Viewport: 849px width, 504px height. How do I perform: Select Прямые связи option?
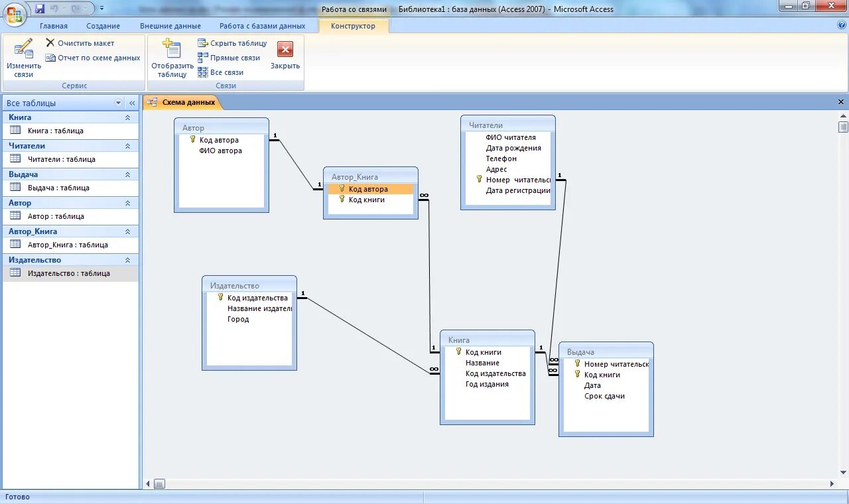(x=229, y=58)
